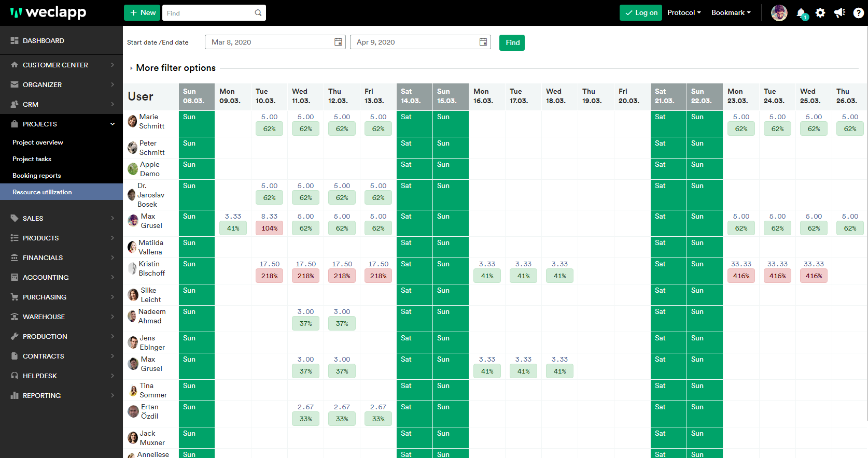Screen dimensions: 868x458
Task: Open calendar picker for end date
Action: pos(483,42)
